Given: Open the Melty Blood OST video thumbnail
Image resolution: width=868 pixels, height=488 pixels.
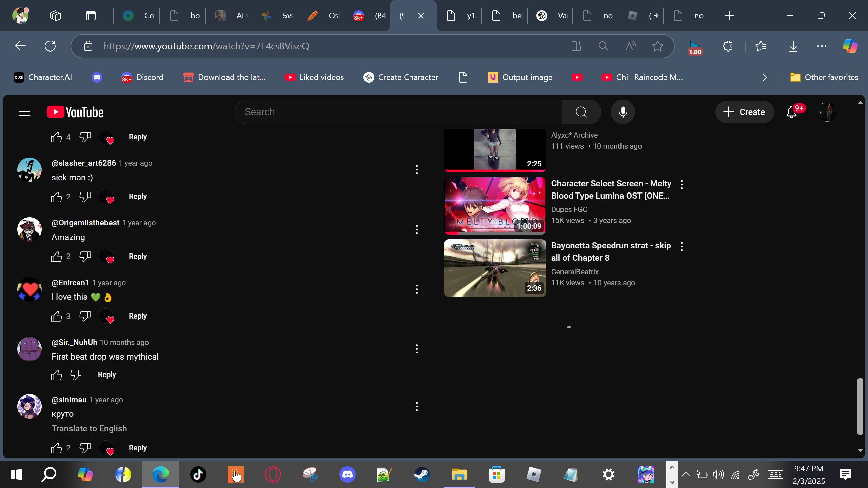Looking at the screenshot, I should [x=495, y=206].
